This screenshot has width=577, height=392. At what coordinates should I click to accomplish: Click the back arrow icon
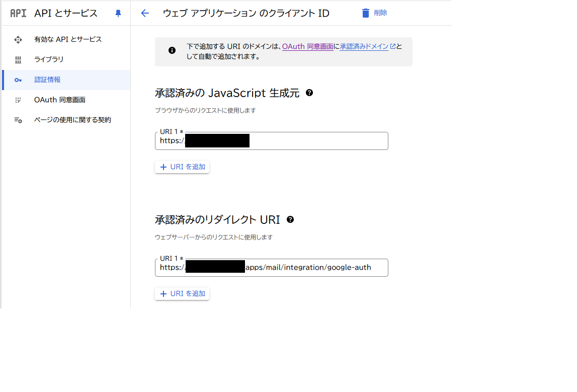click(145, 13)
